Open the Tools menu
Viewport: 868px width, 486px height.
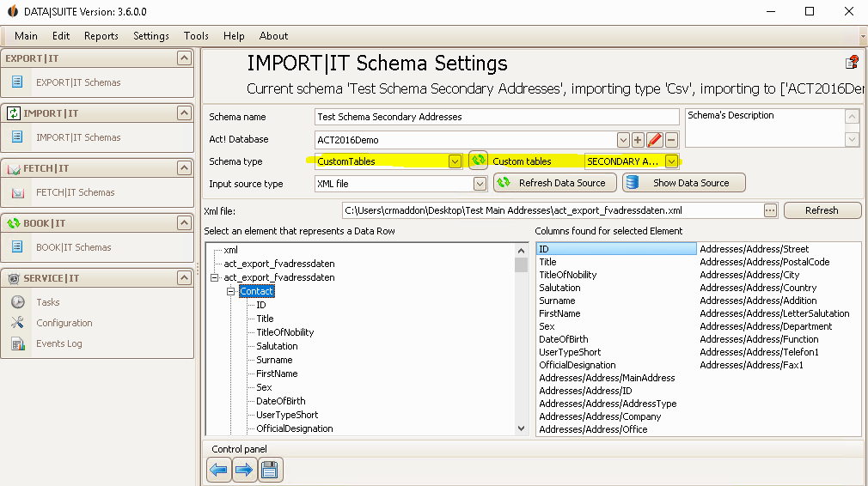(x=196, y=36)
